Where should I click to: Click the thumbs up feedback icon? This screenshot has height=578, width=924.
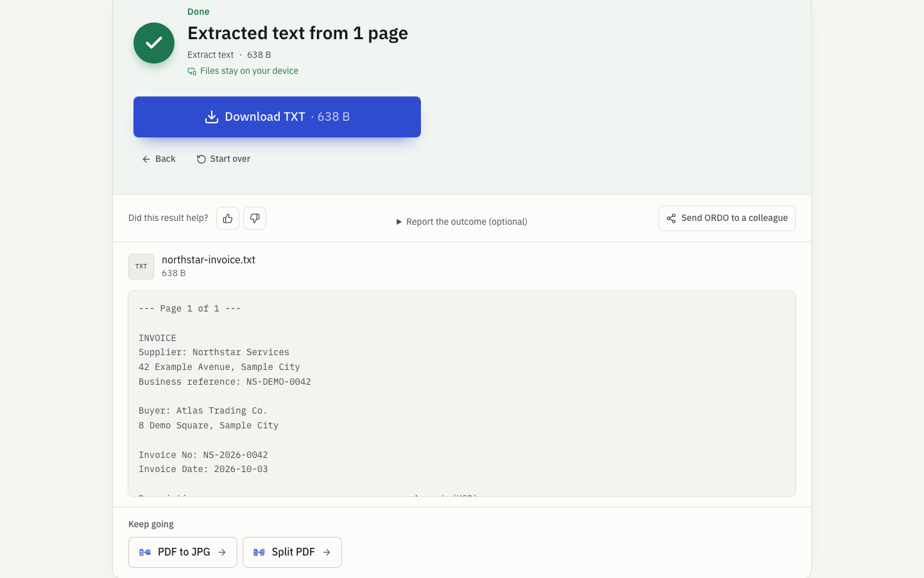click(x=228, y=218)
